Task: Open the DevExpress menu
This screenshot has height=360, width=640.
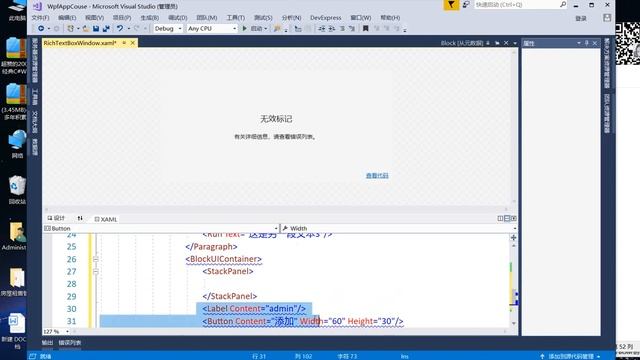Action: click(x=325, y=18)
